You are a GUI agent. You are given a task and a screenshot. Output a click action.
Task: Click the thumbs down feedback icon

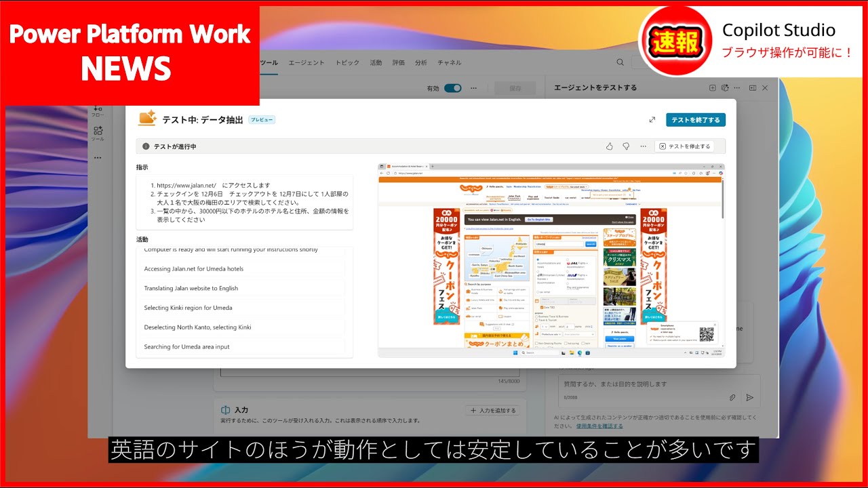[x=626, y=146]
